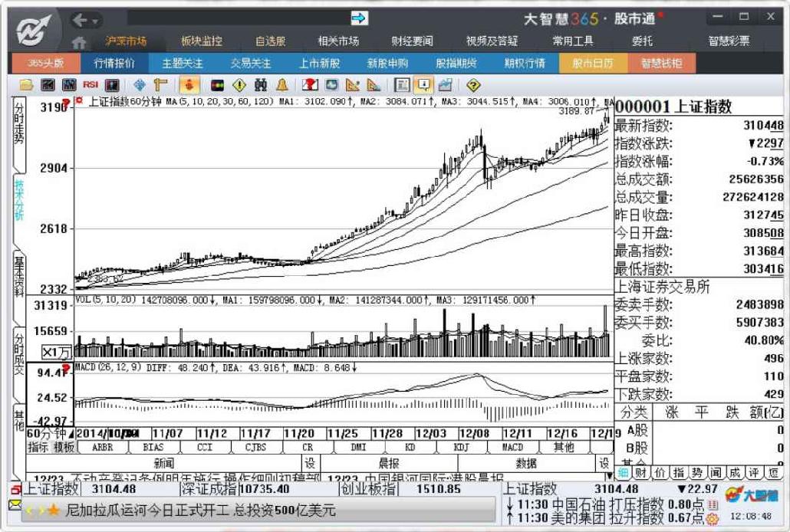The image size is (790, 532).
Task: Open the 常用工具 menu
Action: coord(573,41)
